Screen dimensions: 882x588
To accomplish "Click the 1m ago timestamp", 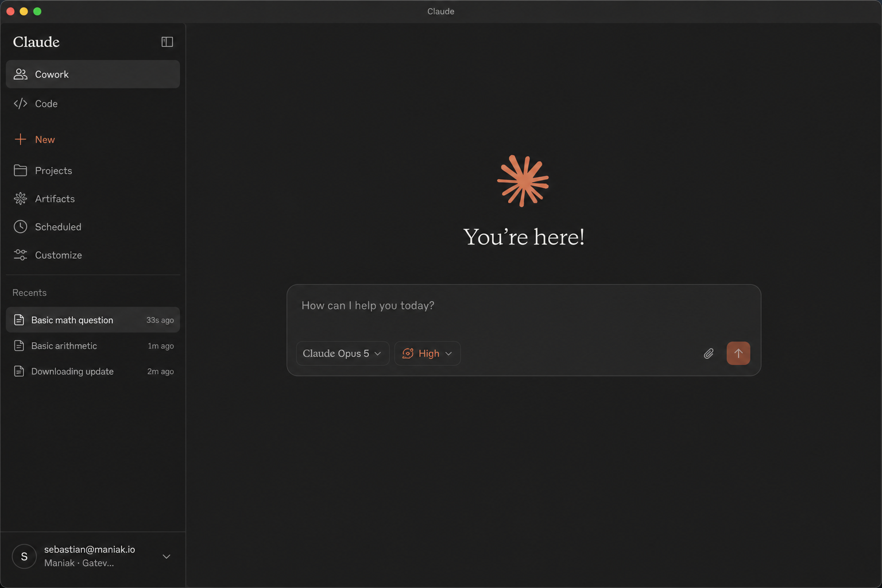I will click(x=161, y=346).
